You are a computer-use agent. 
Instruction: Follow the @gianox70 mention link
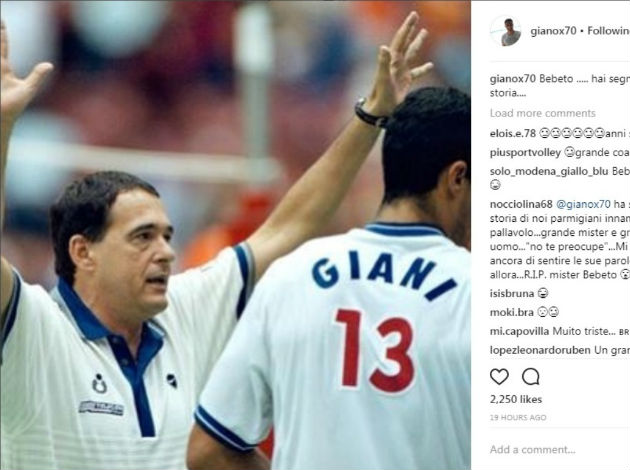(x=583, y=204)
